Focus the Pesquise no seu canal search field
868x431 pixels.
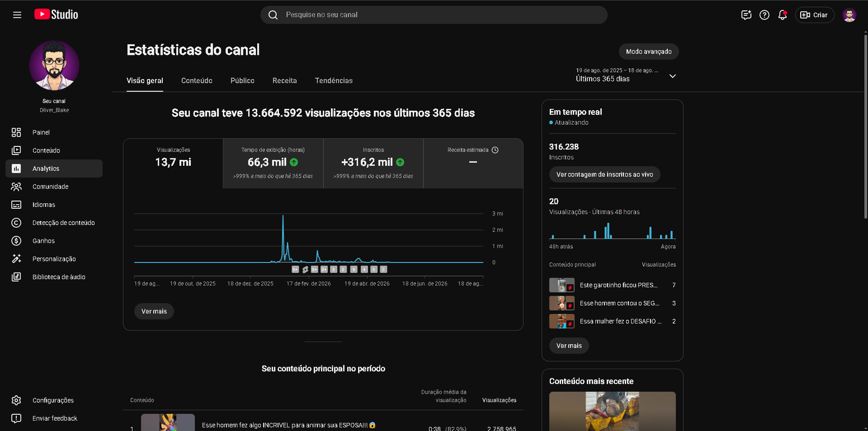[x=434, y=15]
